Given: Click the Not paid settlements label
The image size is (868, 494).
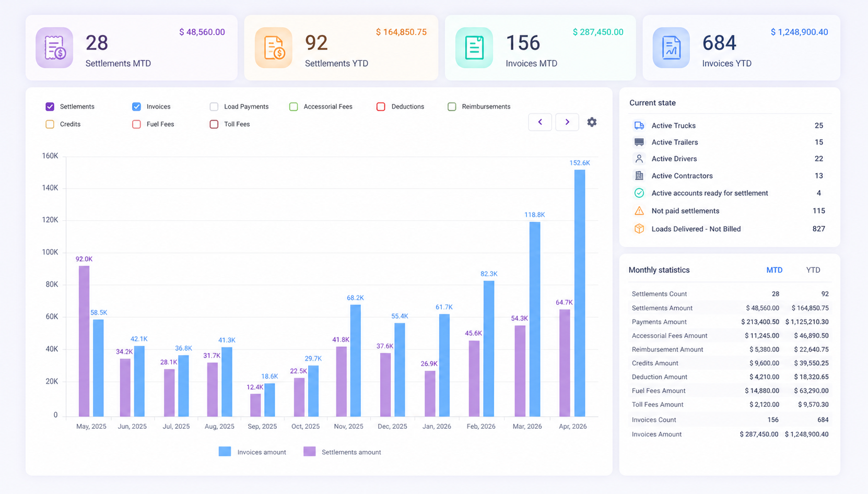Looking at the screenshot, I should pyautogui.click(x=685, y=211).
